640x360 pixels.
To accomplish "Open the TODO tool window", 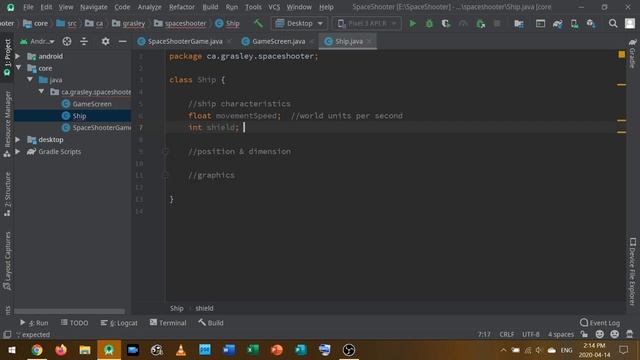I will [x=75, y=323].
